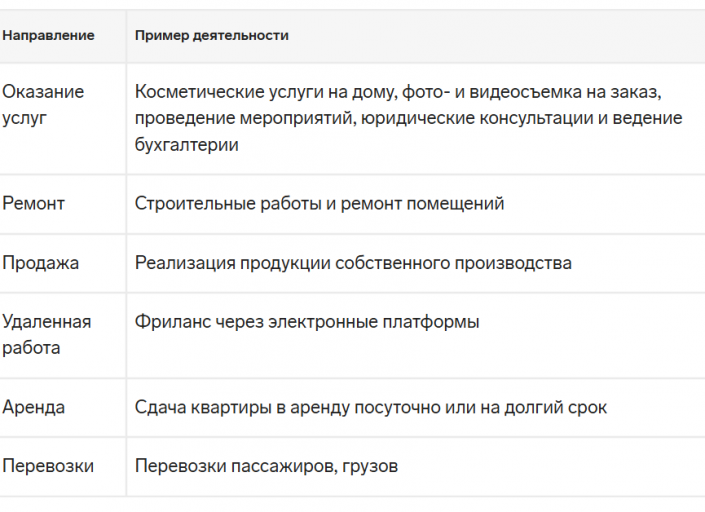This screenshot has height=512, width=705.
Task: Click the word "производства" in the Продажа row
Action: [521, 263]
